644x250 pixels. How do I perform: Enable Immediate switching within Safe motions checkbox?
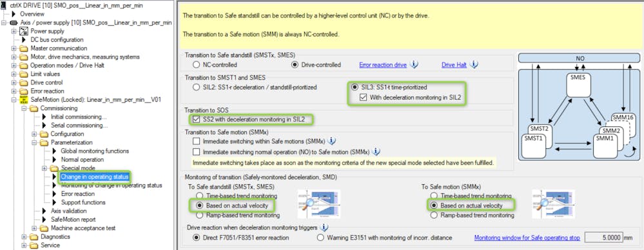(196, 141)
